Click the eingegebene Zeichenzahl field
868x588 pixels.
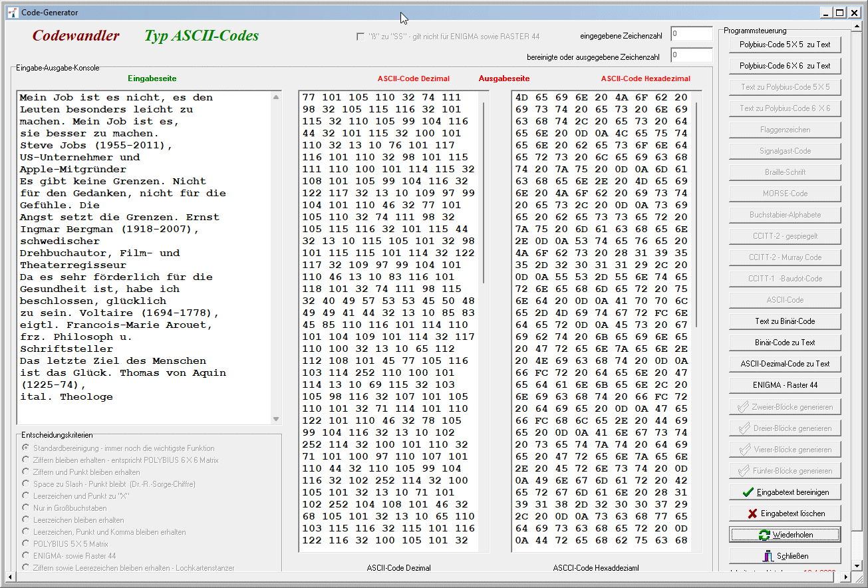692,34
